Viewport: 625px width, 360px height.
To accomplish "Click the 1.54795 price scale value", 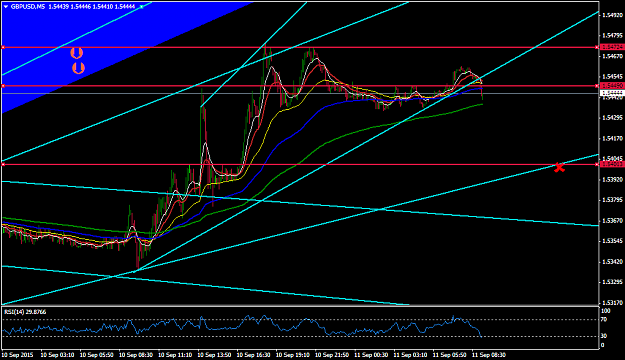I will click(x=612, y=36).
